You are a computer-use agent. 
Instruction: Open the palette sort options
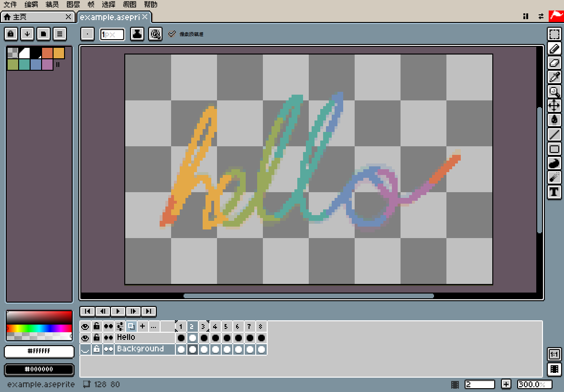(x=27, y=34)
